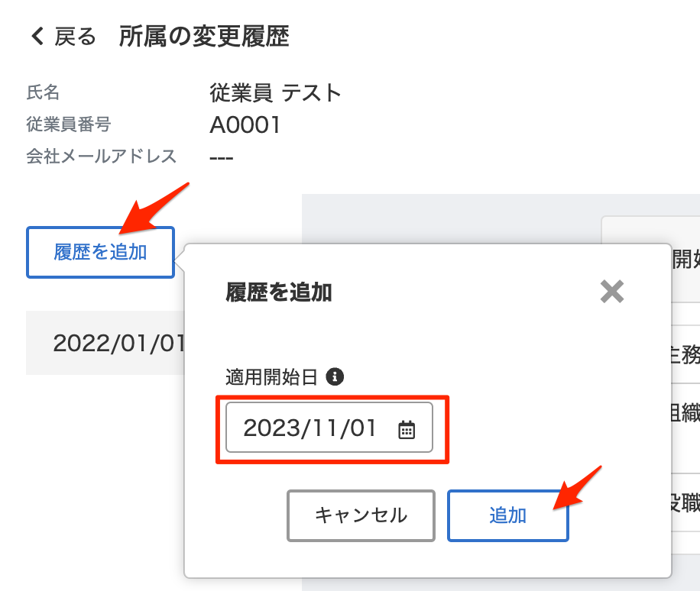Click the empty email value dashes
The image size is (700, 591).
coord(222,157)
